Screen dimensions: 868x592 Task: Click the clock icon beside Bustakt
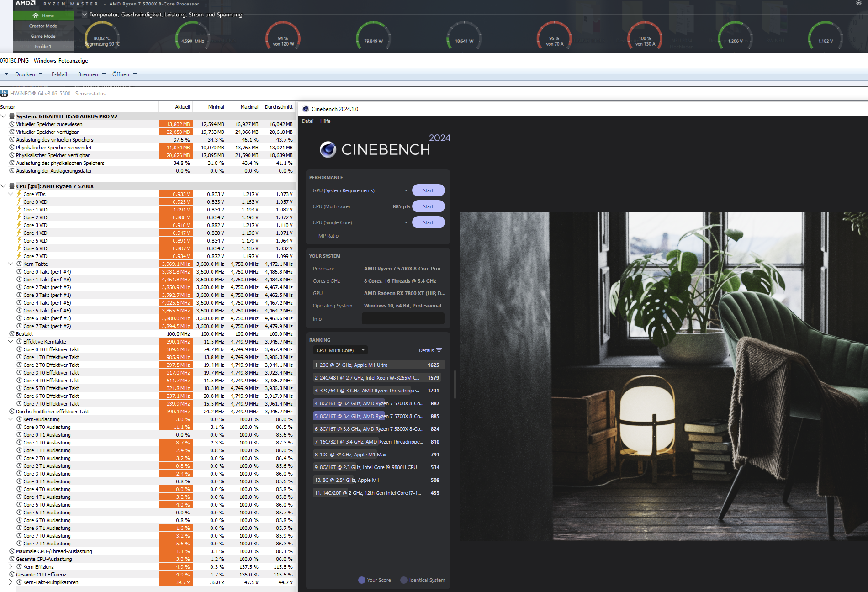(12, 334)
